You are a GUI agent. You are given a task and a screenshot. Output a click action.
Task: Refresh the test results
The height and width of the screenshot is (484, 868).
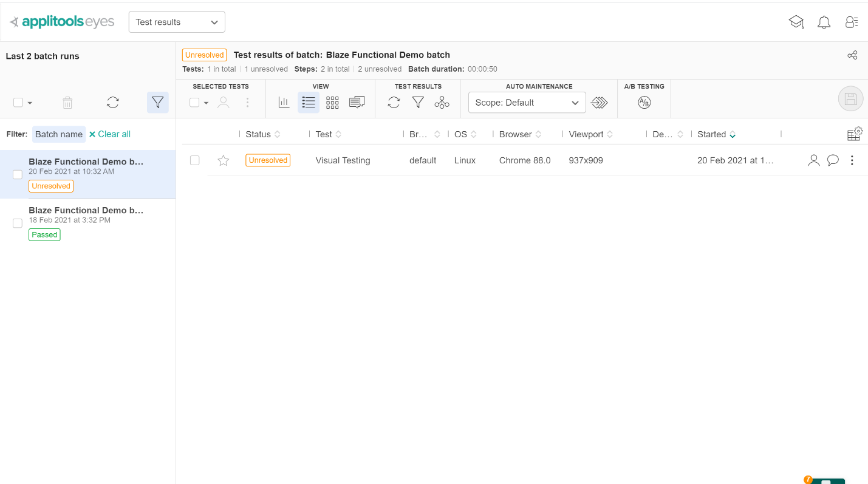click(394, 103)
